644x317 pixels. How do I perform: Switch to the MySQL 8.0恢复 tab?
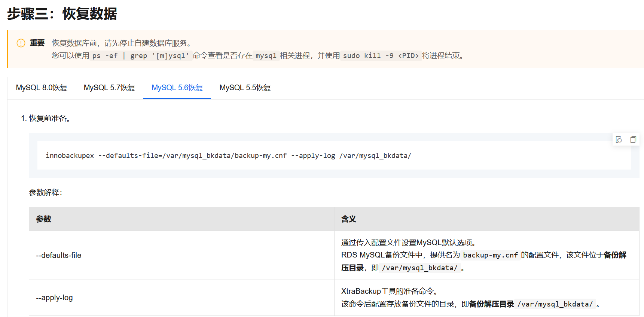[x=42, y=88]
